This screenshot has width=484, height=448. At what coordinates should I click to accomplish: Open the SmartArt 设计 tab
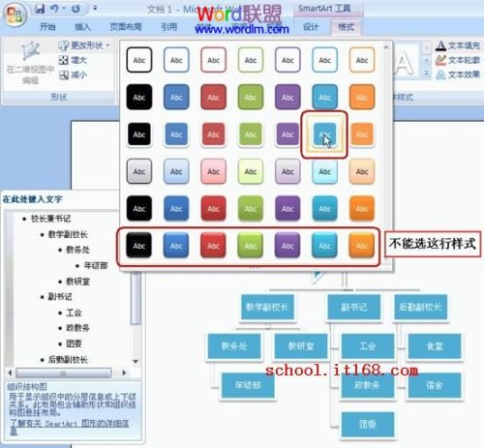click(311, 27)
